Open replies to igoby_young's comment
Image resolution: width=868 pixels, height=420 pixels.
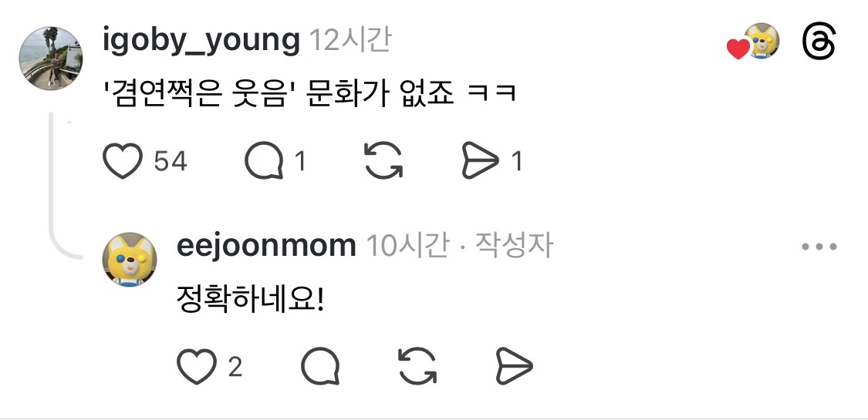265,161
